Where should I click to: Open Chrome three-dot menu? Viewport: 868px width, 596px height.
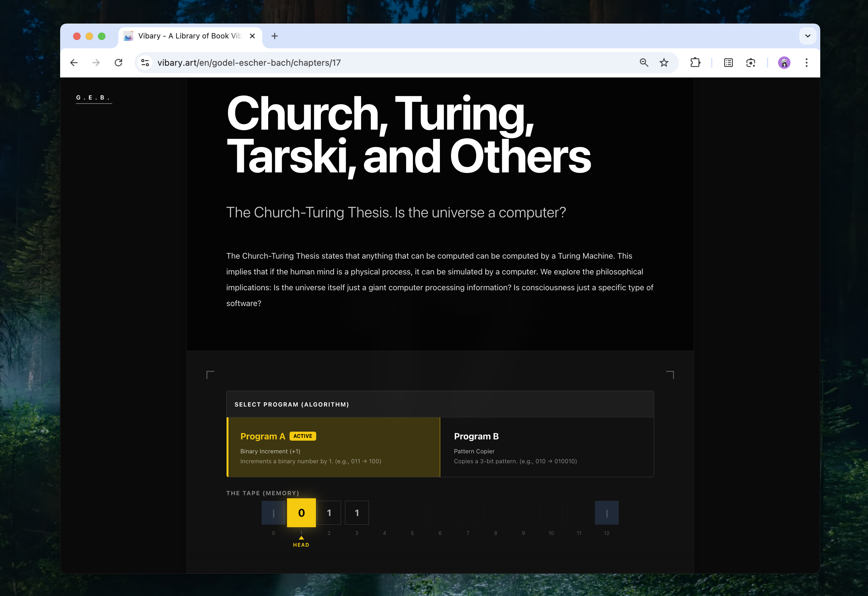click(806, 63)
